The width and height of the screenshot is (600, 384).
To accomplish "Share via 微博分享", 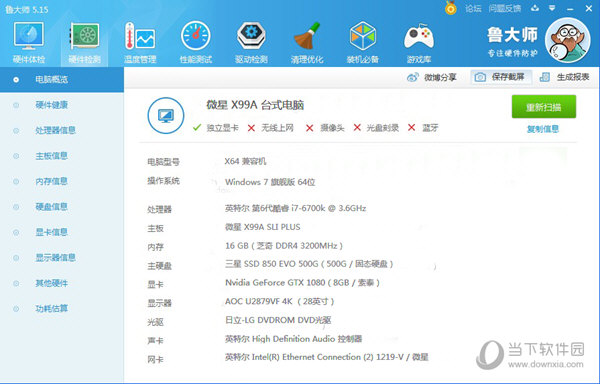I will [x=432, y=77].
